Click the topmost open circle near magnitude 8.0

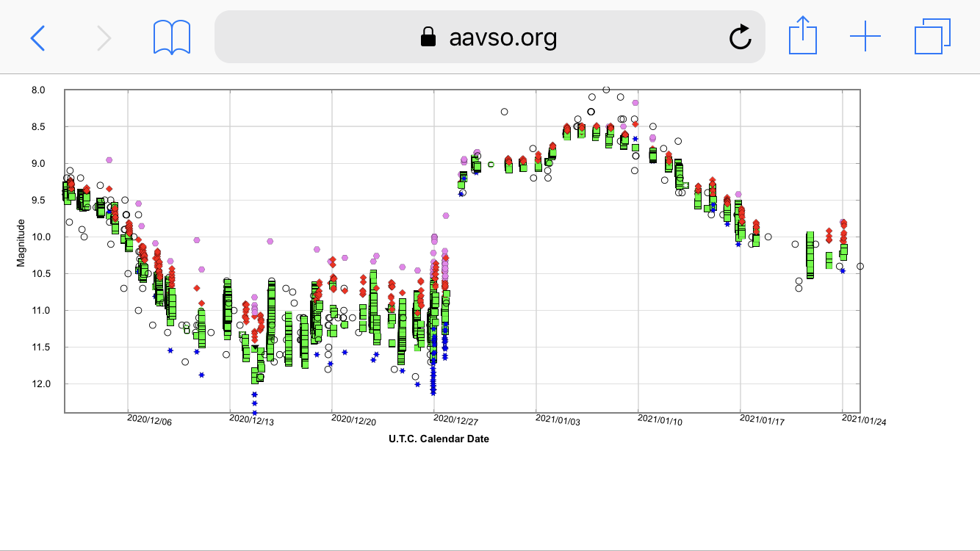pyautogui.click(x=606, y=90)
